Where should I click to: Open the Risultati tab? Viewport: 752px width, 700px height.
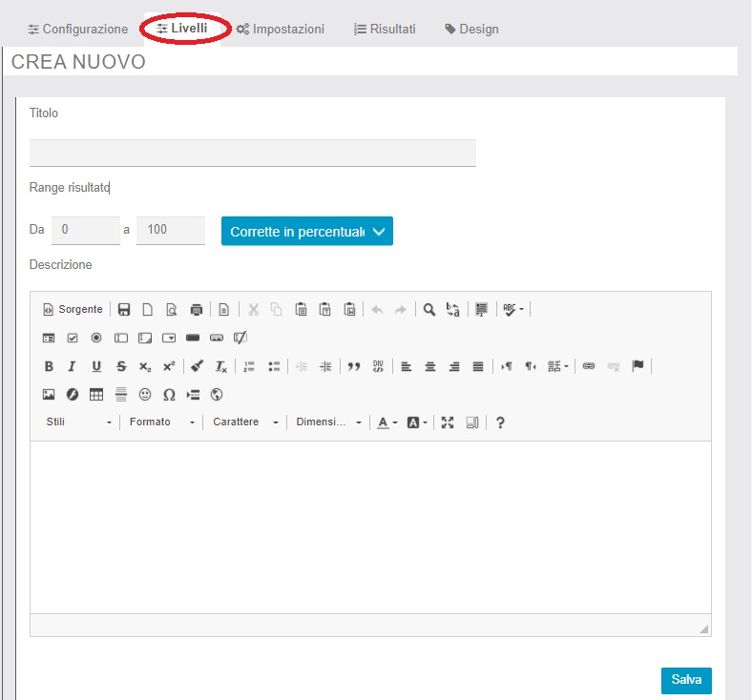[384, 29]
